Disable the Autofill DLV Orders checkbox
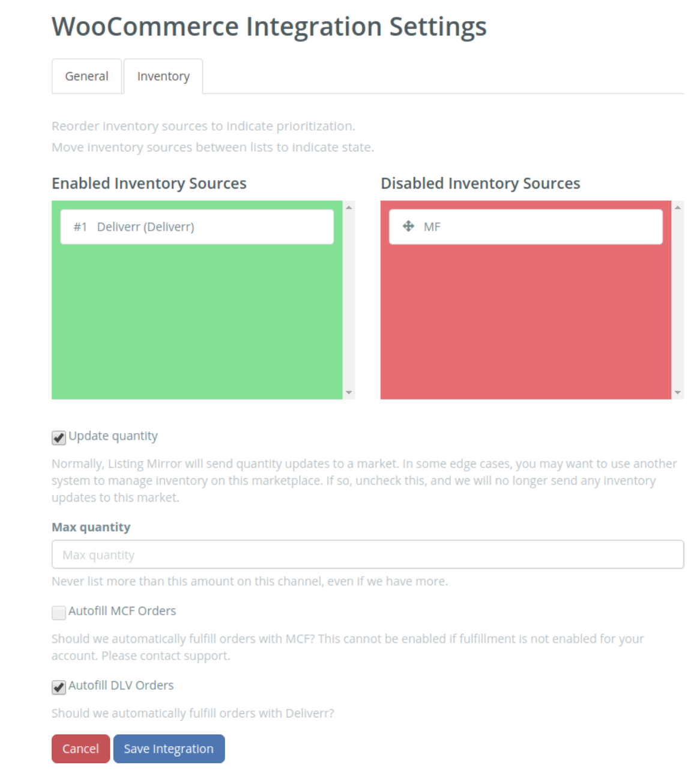The height and width of the screenshot is (781, 700). pyautogui.click(x=59, y=687)
